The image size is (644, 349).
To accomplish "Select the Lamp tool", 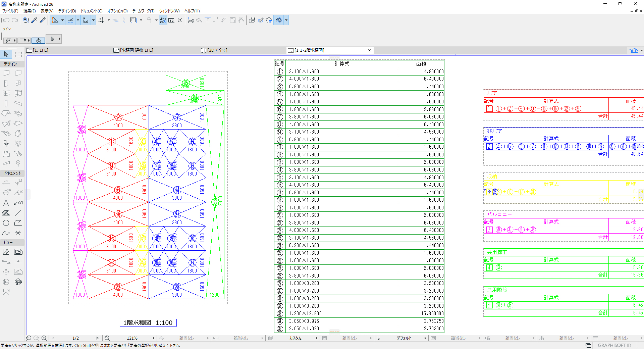I will [x=18, y=144].
